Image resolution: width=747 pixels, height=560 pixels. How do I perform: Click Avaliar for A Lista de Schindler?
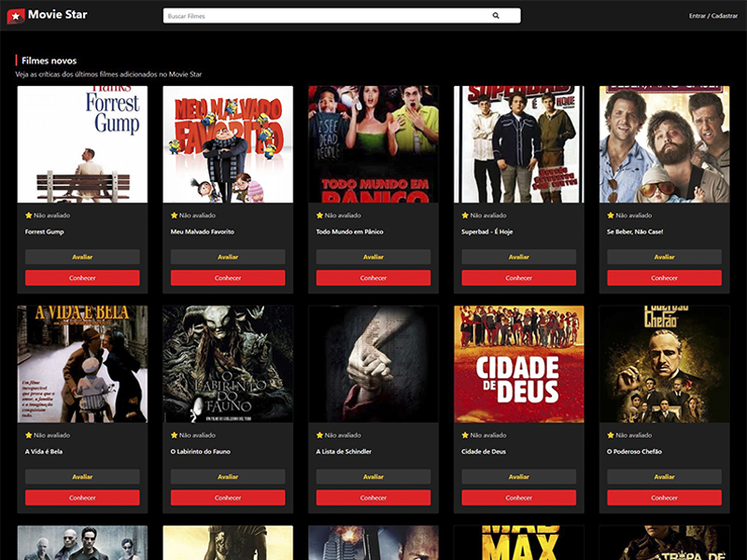(x=373, y=477)
